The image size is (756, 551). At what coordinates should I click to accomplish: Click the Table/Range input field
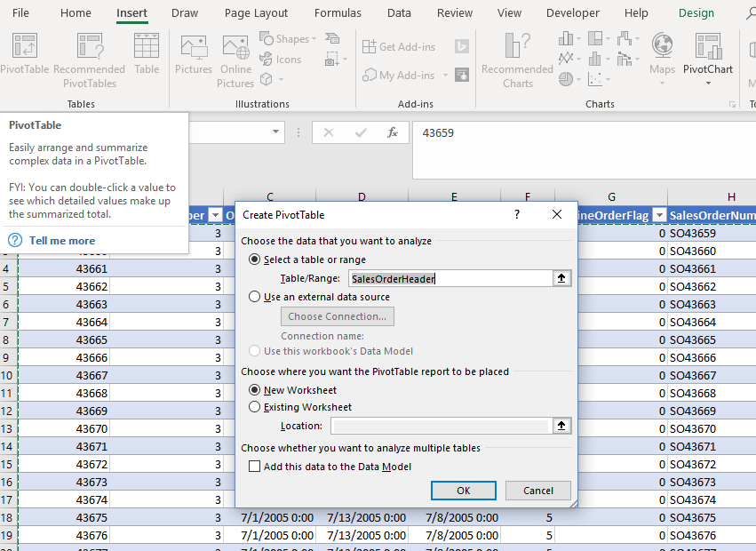[x=450, y=278]
